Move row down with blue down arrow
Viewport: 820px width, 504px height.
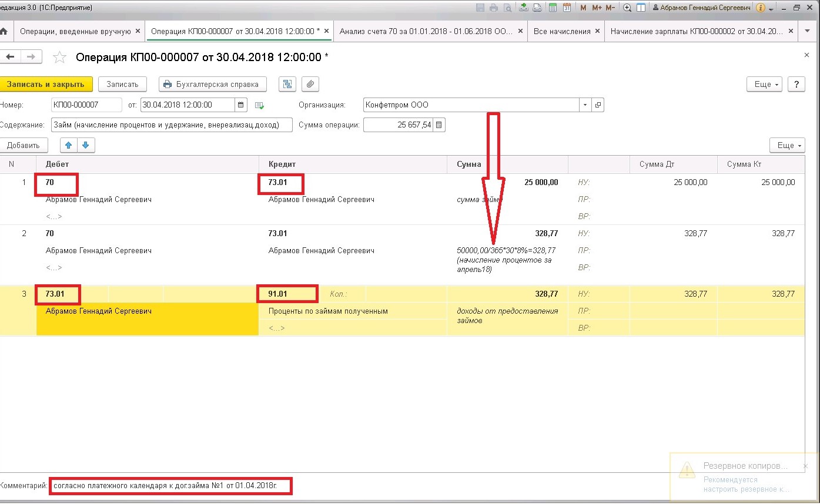(x=86, y=145)
